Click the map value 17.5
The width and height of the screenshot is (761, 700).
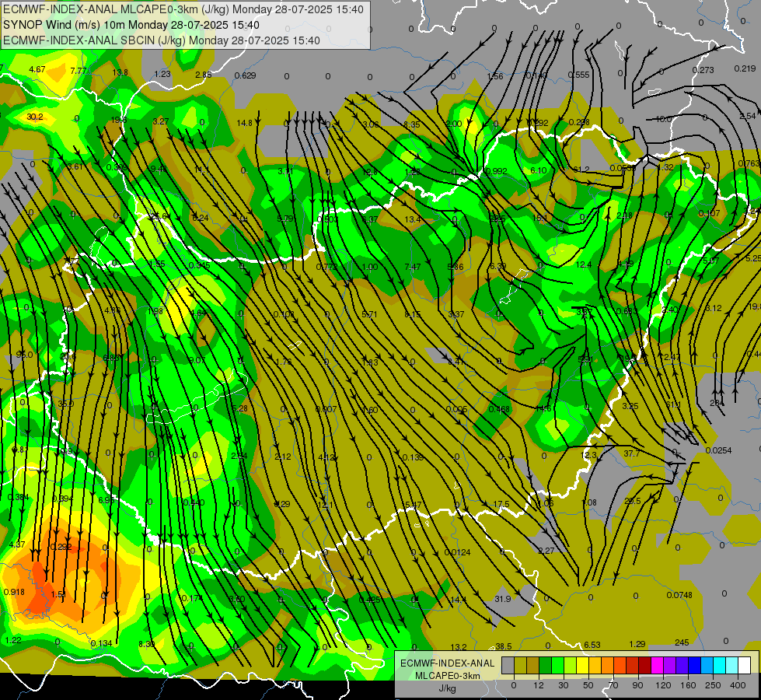point(501,504)
